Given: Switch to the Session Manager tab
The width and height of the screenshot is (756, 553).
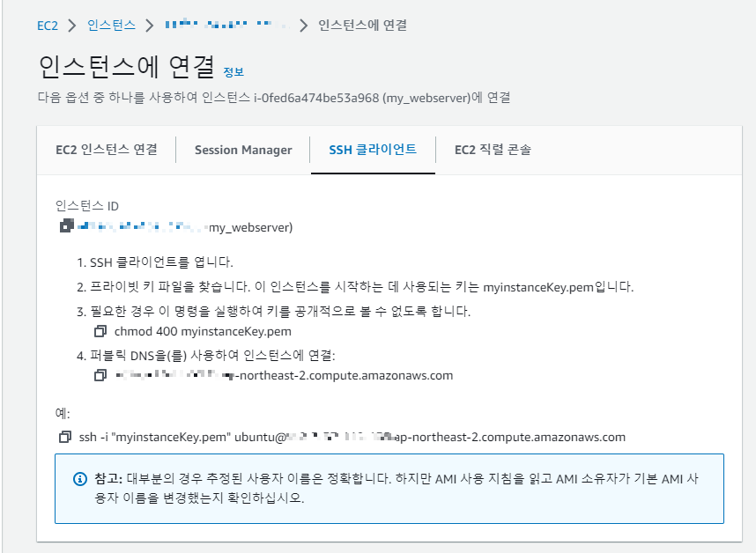Looking at the screenshot, I should (x=243, y=150).
